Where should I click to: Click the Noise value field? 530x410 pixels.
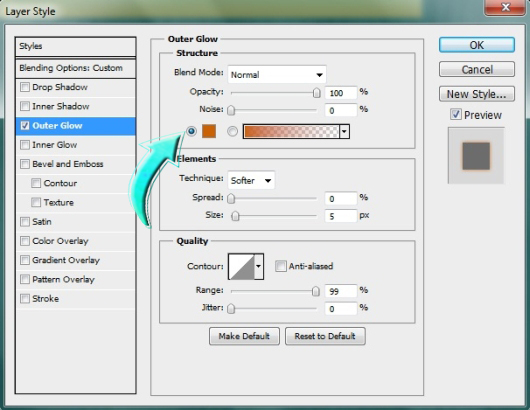[341, 111]
